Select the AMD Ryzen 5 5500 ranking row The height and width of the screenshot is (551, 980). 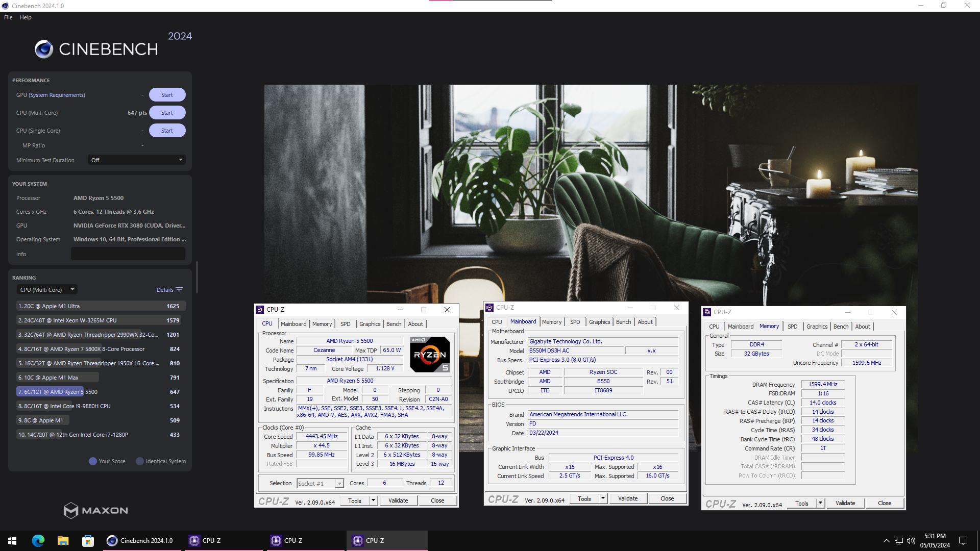100,392
